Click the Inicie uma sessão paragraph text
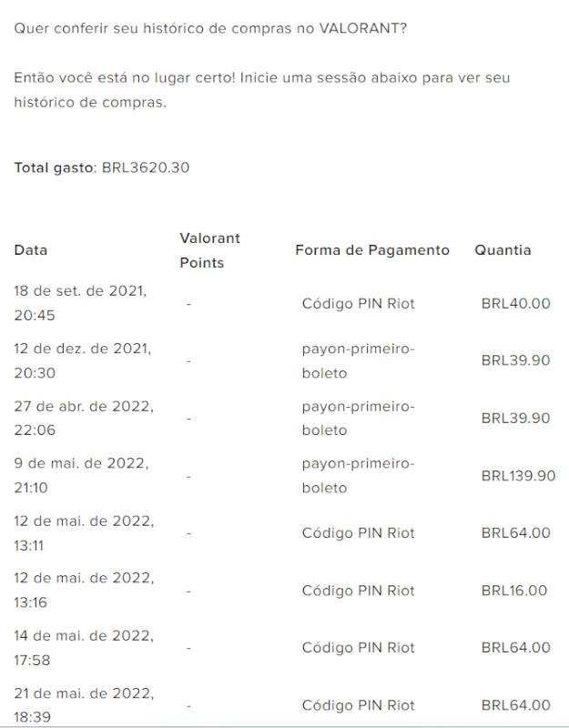The image size is (569, 728). click(x=262, y=90)
